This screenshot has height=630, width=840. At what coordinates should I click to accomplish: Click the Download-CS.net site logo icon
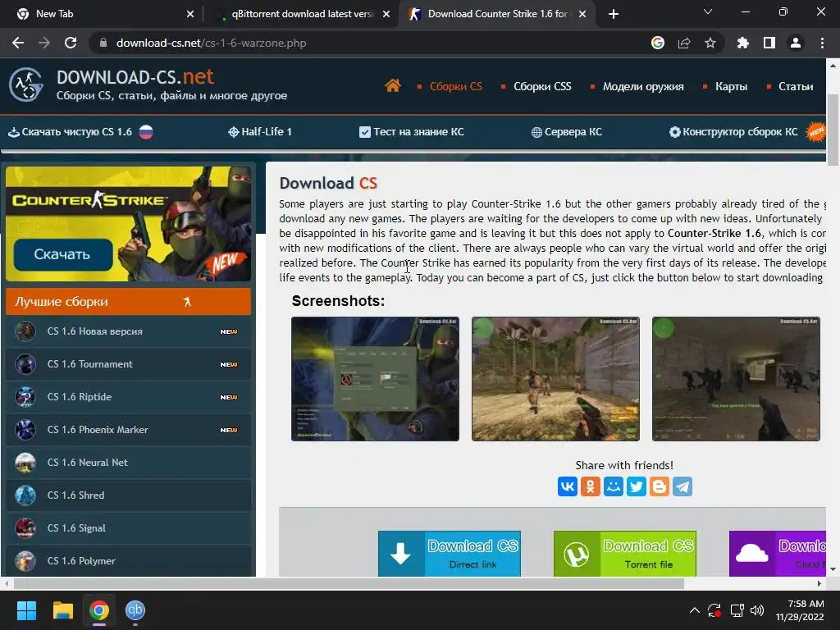(25, 84)
